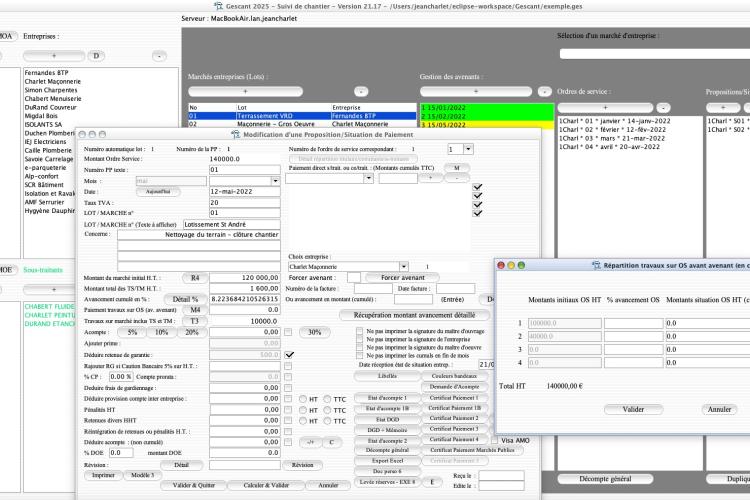The height and width of the screenshot is (500, 750).
Task: Check Ne pas imprimer les cumuls en fin de mois
Action: tap(359, 356)
